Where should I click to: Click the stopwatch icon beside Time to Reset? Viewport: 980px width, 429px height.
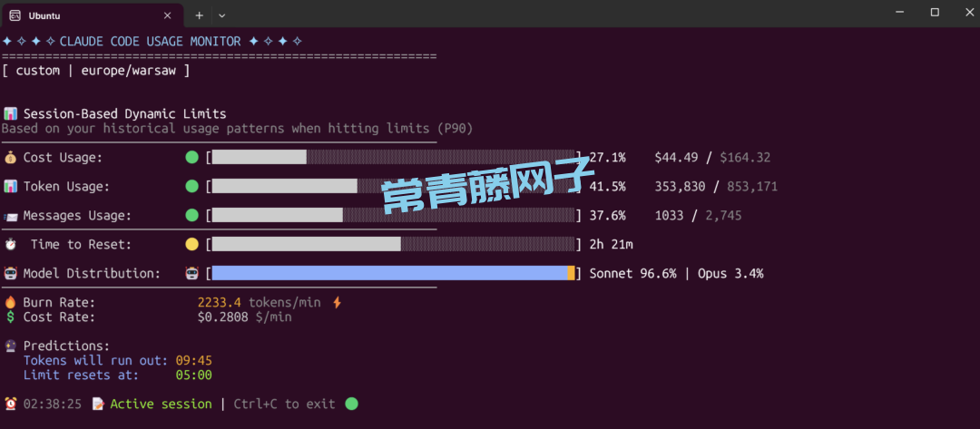10,245
